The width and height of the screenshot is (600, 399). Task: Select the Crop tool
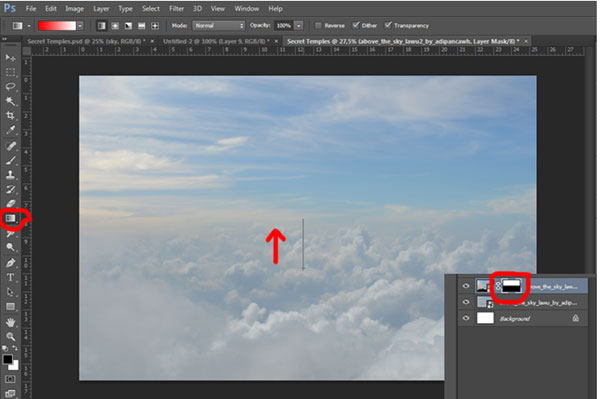tap(10, 116)
